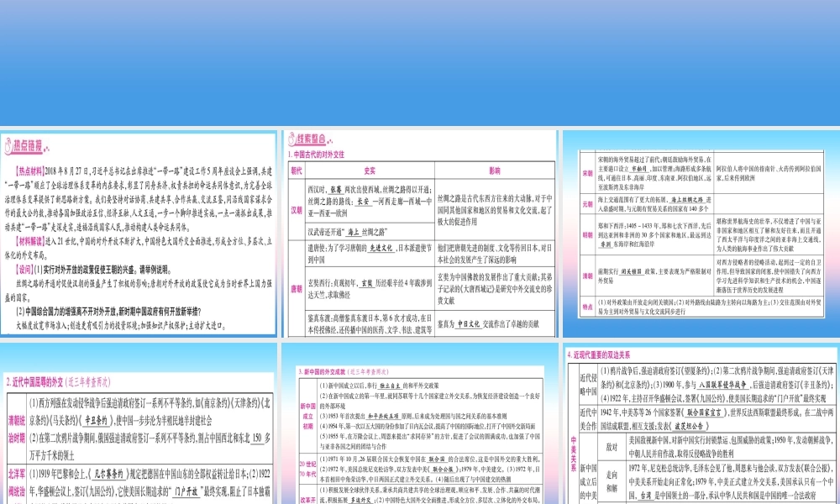Click the underlined 凡尔赛条约 answer blank

tap(109, 474)
